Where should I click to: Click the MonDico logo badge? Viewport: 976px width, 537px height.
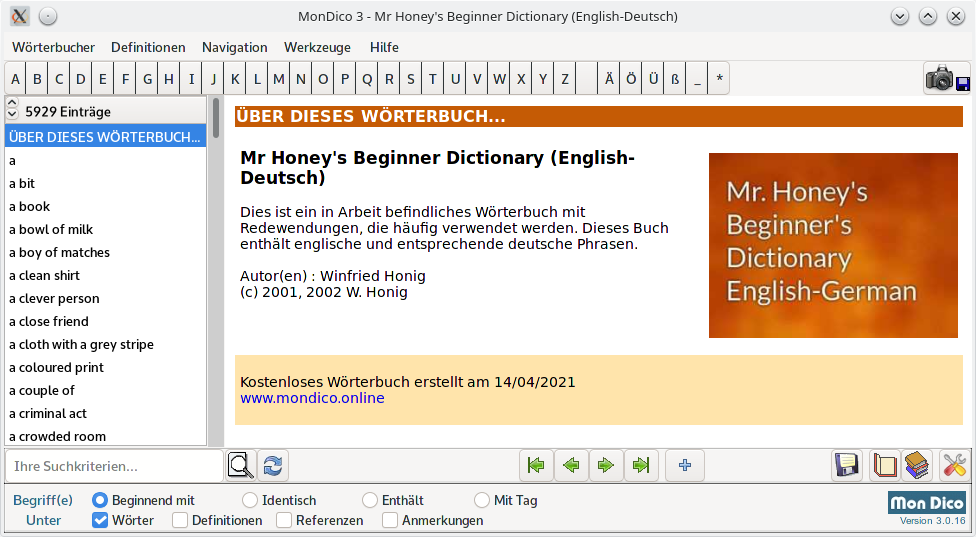[x=927, y=503]
